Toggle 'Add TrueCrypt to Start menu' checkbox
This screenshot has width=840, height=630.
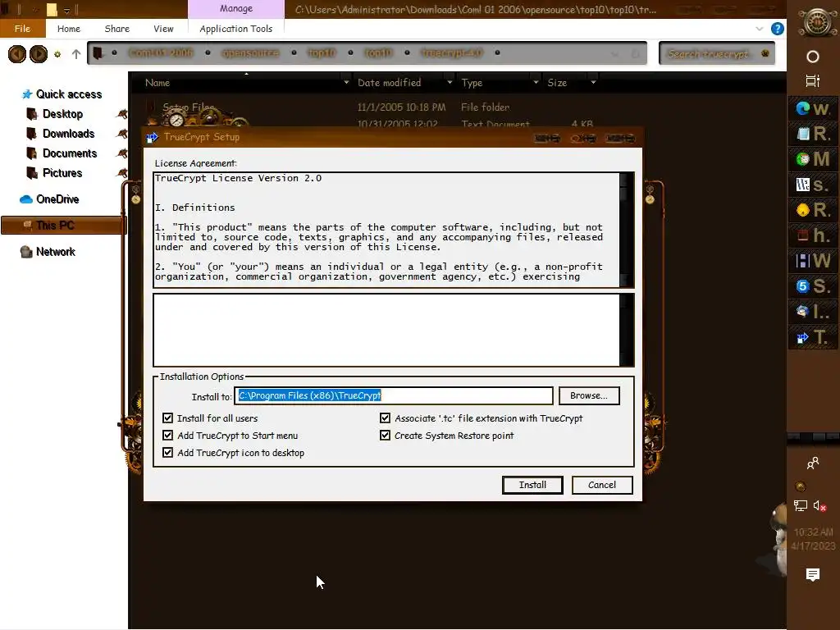tap(167, 435)
